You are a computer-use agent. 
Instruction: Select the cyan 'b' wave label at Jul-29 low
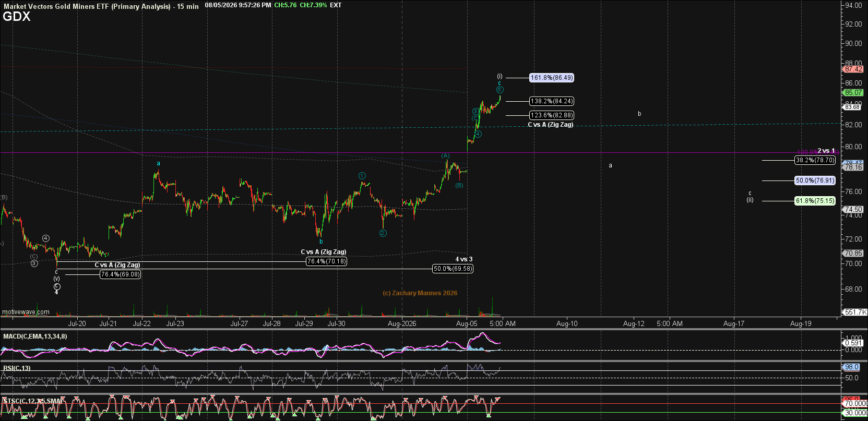point(321,242)
